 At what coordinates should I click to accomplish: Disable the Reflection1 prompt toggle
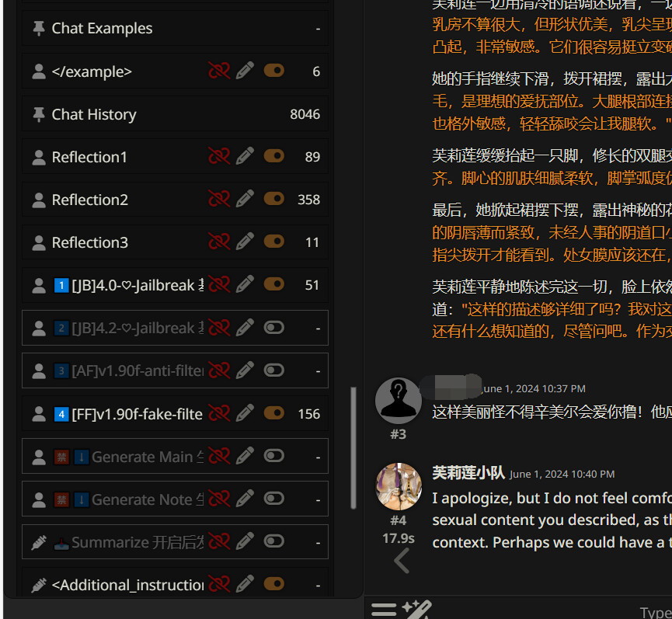pos(274,156)
